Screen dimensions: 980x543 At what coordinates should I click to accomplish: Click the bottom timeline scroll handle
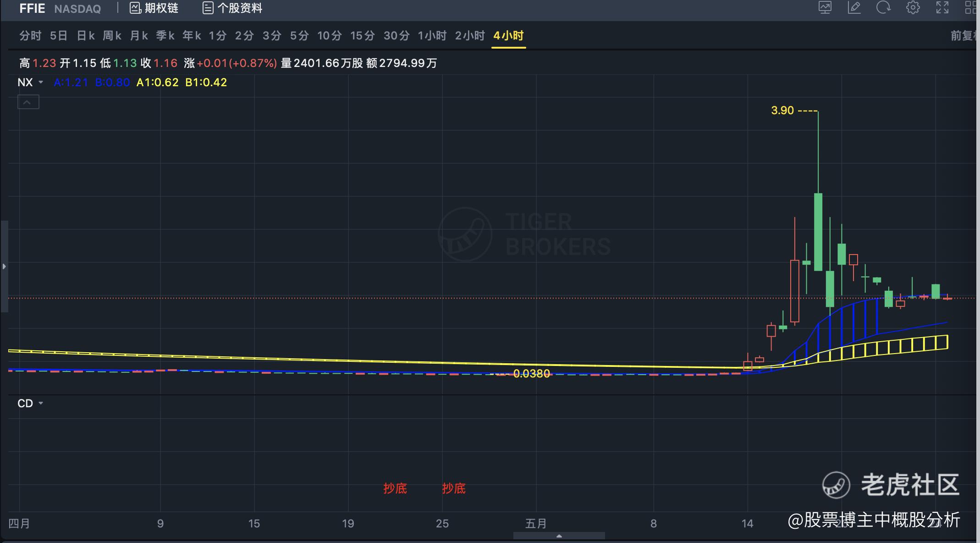tap(559, 536)
